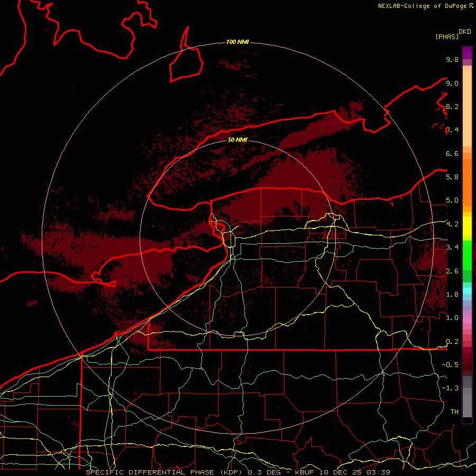Click the -0.5 value on the scale
Viewport: 476px width, 476px height.
(x=450, y=365)
